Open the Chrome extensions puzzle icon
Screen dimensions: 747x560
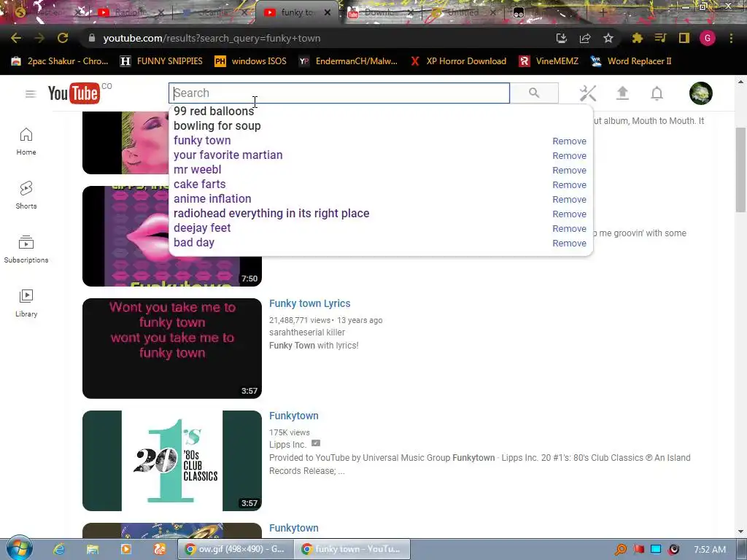pos(637,38)
